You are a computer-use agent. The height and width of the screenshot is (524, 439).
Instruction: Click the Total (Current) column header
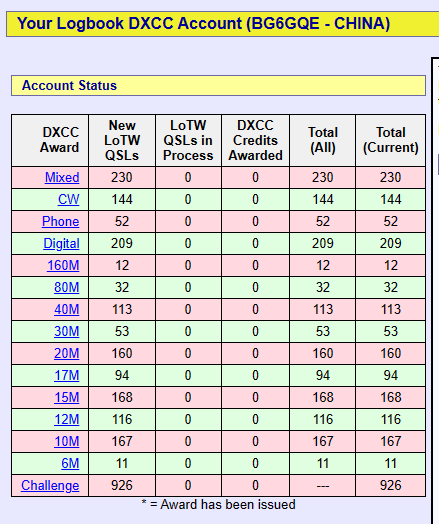point(391,140)
